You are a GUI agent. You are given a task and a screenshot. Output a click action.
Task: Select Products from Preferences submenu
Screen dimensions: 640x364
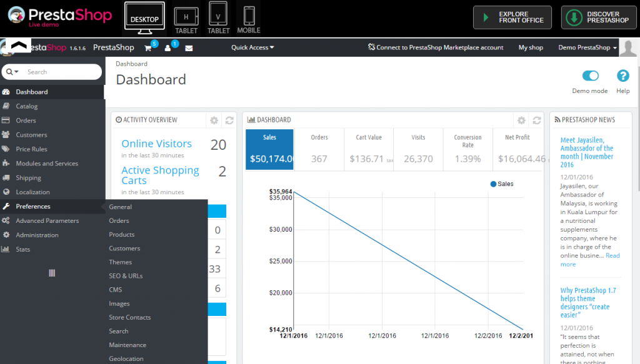point(122,235)
